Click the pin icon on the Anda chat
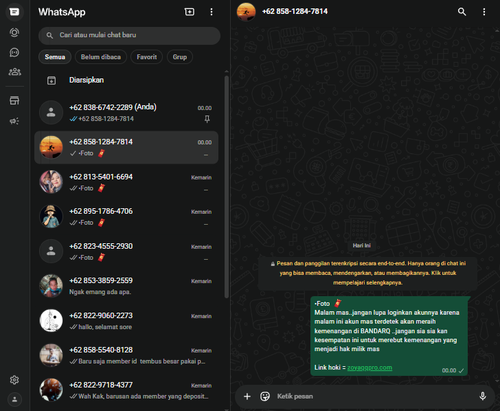Image resolution: width=500 pixels, height=411 pixels. 207,119
